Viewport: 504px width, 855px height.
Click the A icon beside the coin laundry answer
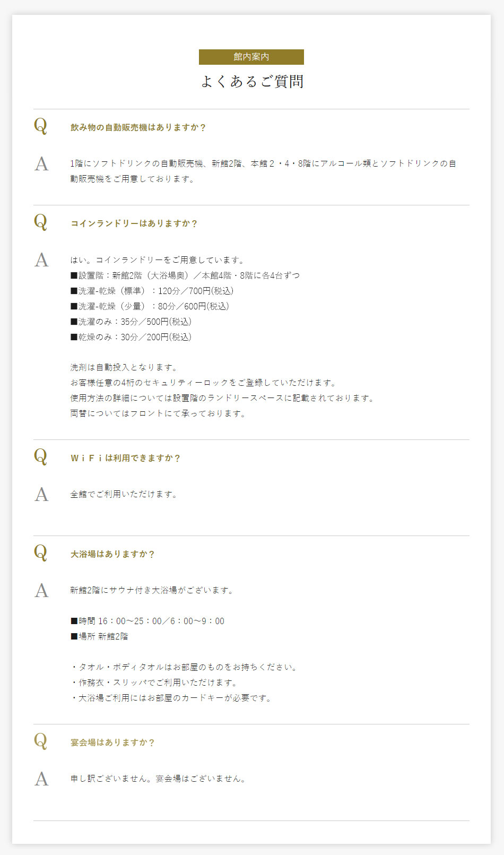(x=41, y=260)
